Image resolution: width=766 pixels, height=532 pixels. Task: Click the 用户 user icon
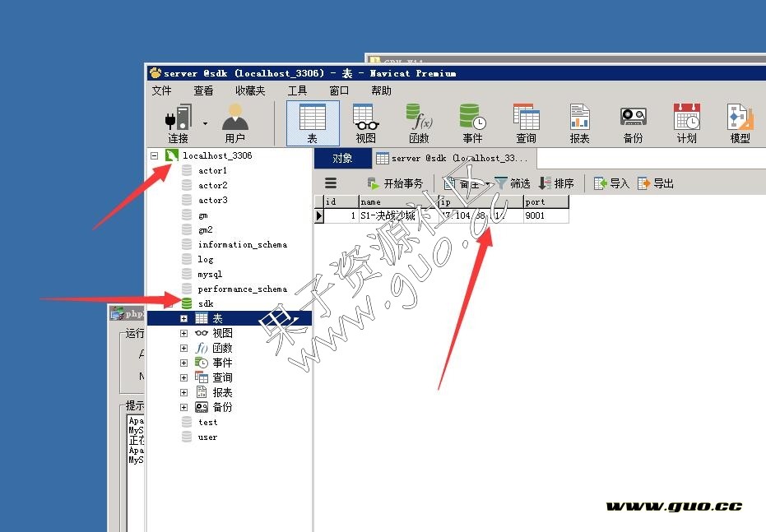[234, 122]
